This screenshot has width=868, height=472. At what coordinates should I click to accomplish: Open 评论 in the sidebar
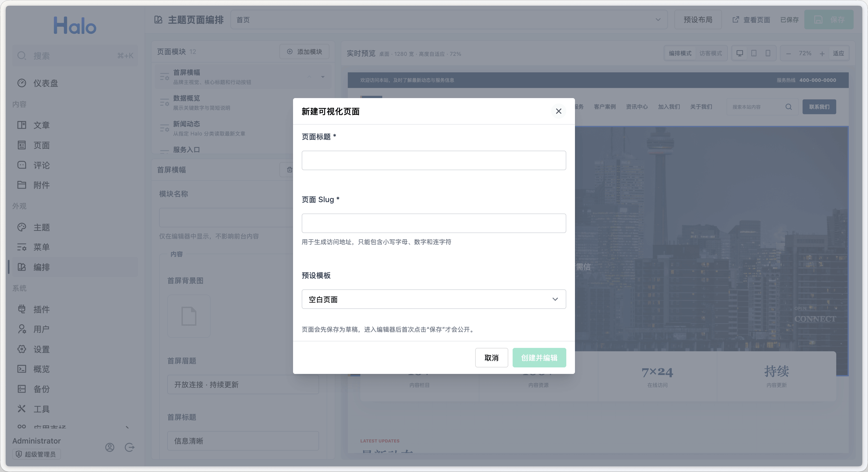[75, 165]
